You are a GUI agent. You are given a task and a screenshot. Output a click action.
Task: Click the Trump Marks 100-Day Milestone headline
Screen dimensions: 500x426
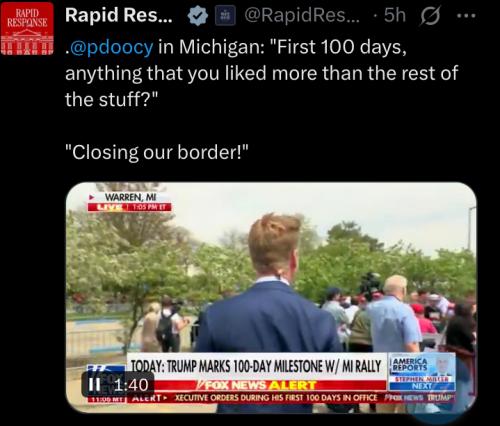(256, 366)
